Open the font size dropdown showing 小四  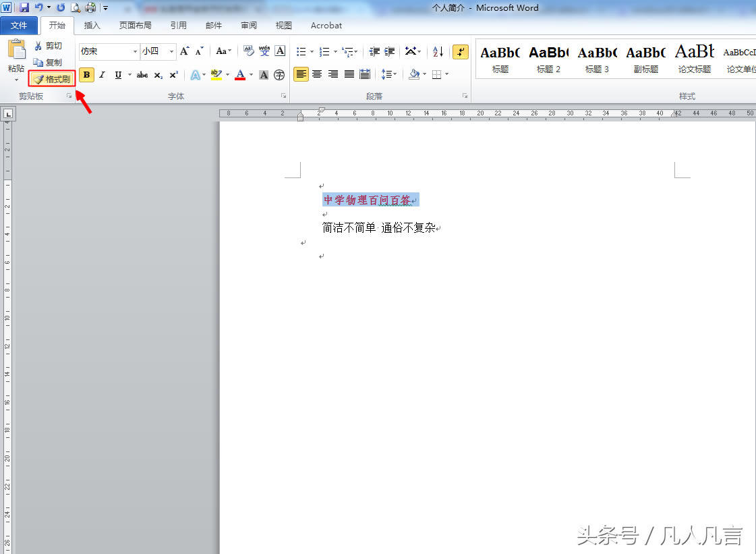[x=171, y=51]
